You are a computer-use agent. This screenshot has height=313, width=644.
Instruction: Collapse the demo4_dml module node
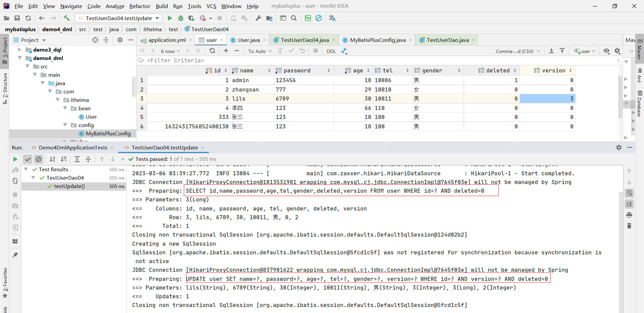[x=19, y=58]
